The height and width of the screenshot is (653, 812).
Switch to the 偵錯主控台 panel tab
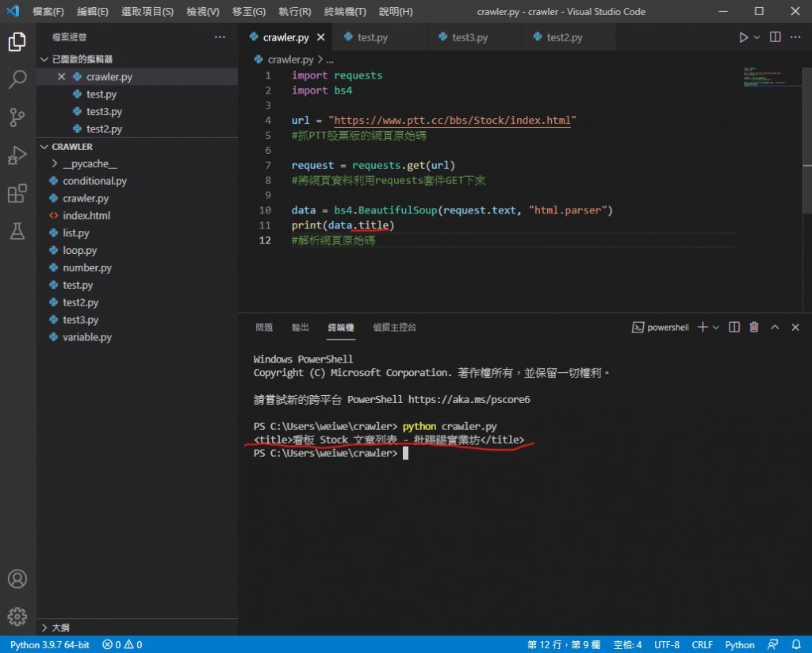click(x=395, y=327)
